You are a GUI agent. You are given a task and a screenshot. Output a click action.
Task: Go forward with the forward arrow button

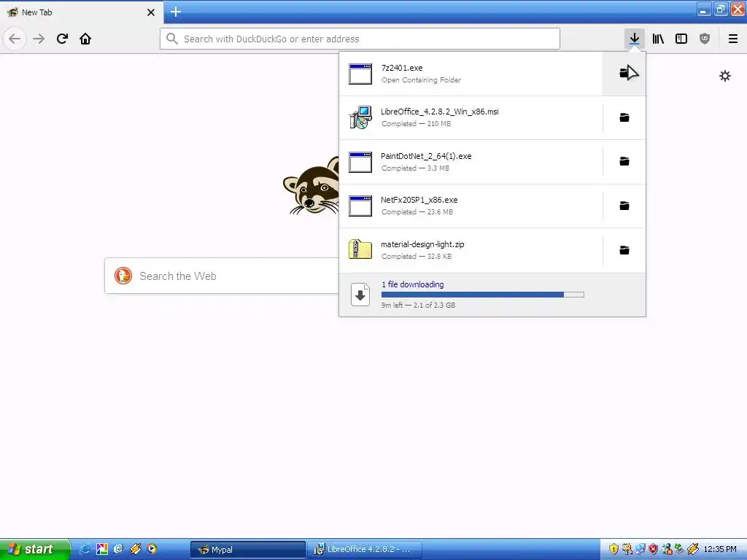pyautogui.click(x=39, y=39)
